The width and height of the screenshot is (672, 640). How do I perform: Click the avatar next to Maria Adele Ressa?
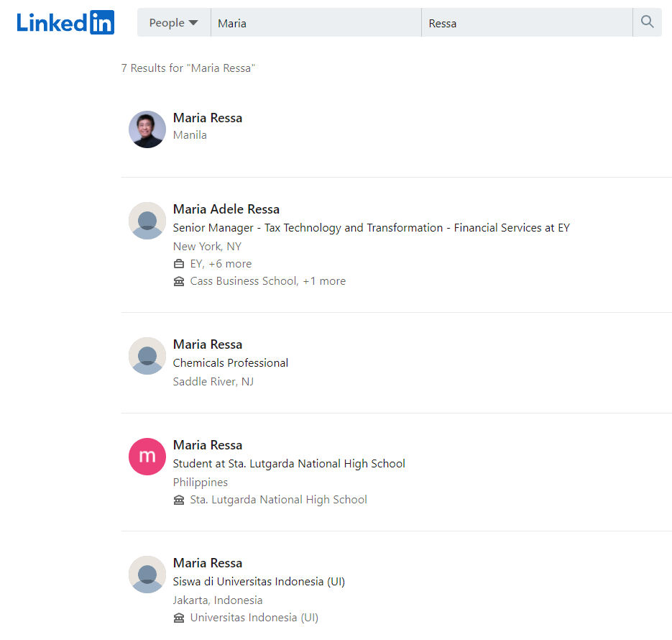click(x=147, y=221)
